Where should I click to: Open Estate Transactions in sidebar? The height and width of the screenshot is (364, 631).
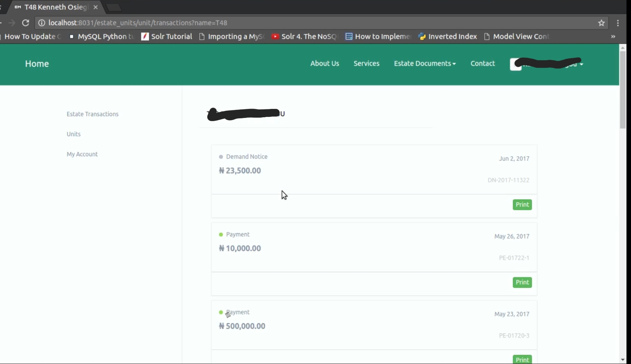[x=93, y=114]
